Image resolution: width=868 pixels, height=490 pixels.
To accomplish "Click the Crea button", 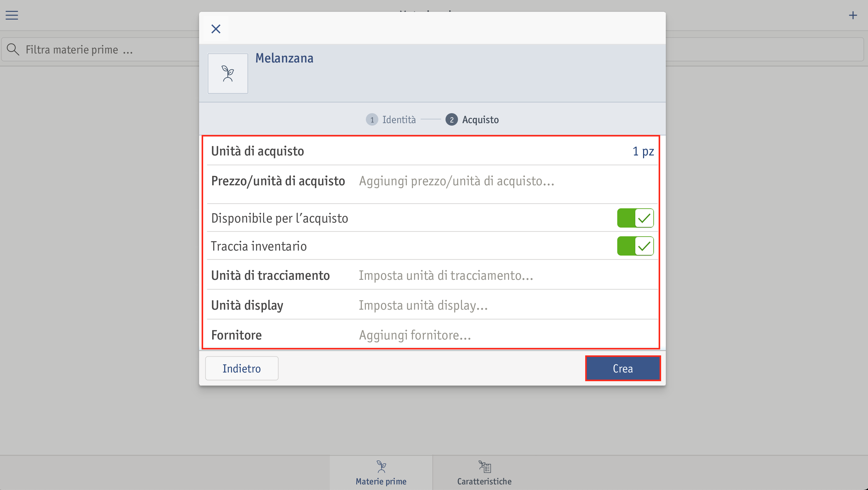I will 623,368.
